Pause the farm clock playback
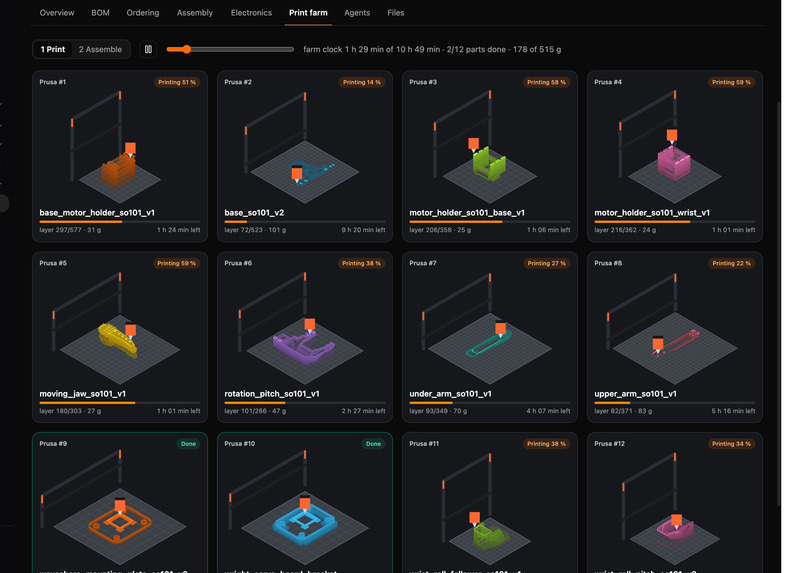Image resolution: width=795 pixels, height=573 pixels. pos(148,49)
